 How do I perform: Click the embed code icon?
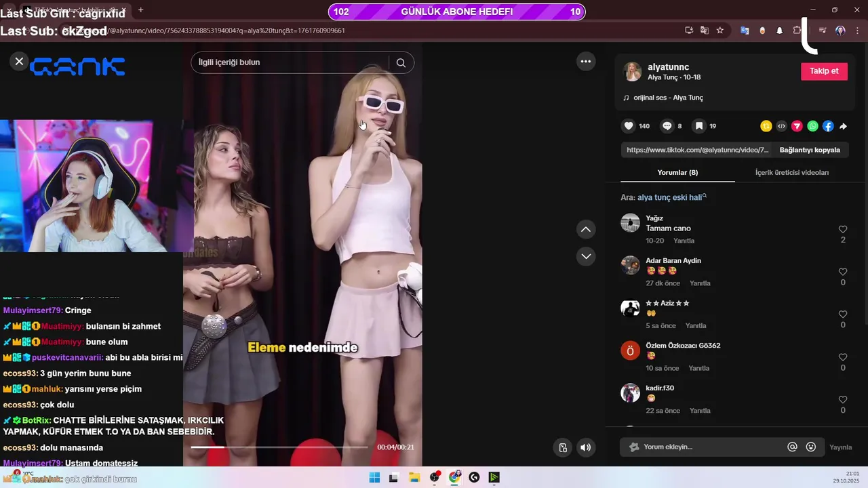781,126
